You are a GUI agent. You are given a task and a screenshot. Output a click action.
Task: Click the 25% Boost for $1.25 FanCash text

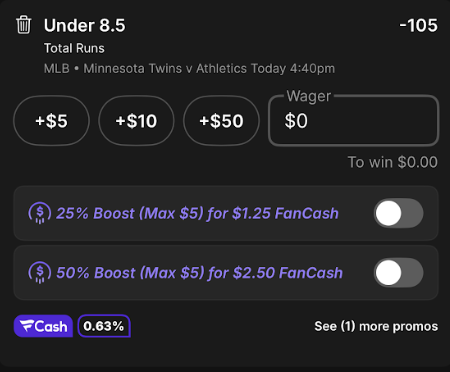(x=197, y=213)
